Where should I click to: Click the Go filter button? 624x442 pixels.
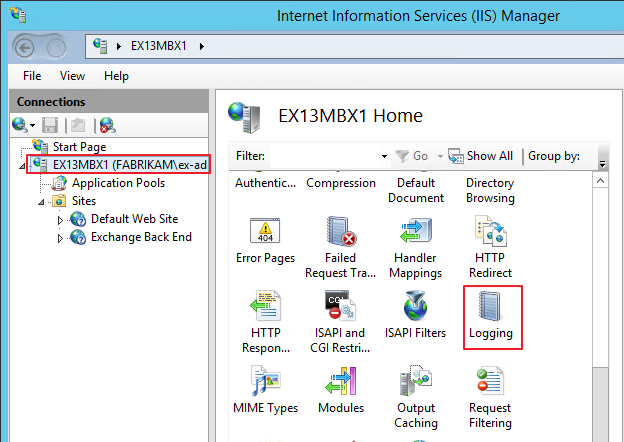[412, 156]
